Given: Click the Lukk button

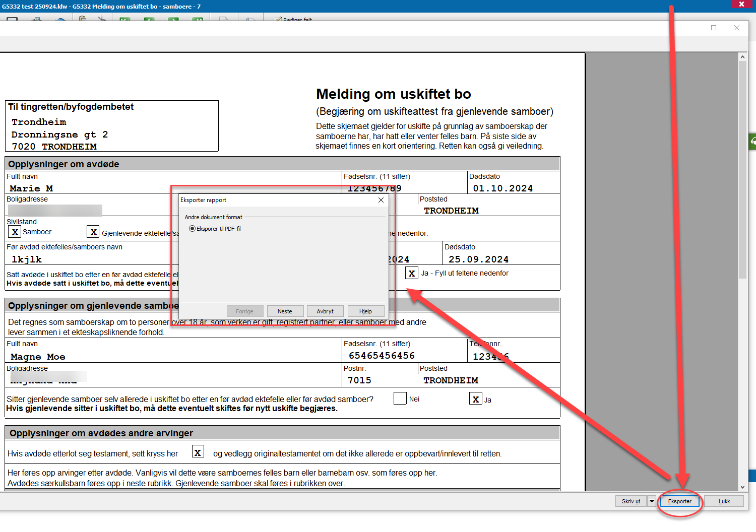Looking at the screenshot, I should pyautogui.click(x=724, y=501).
